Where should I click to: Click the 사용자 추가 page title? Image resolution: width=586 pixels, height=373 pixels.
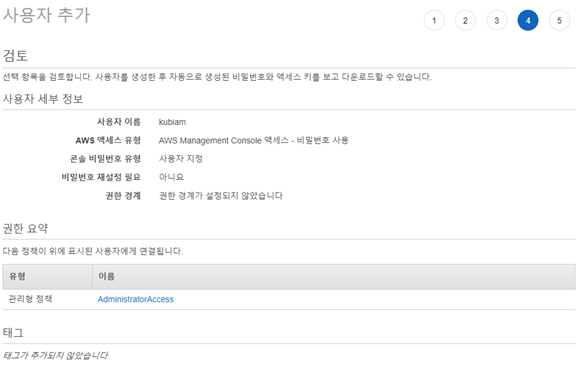[47, 16]
